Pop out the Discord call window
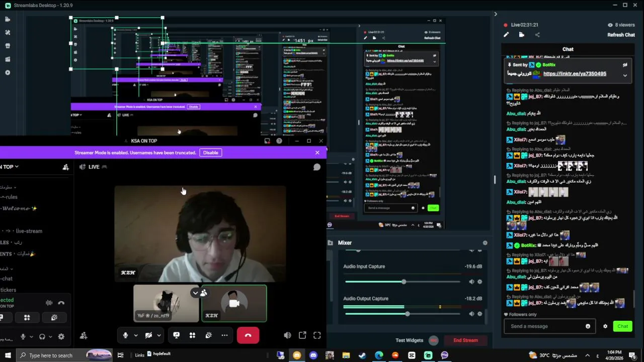Screen dimensions: 644x362 click(x=302, y=335)
